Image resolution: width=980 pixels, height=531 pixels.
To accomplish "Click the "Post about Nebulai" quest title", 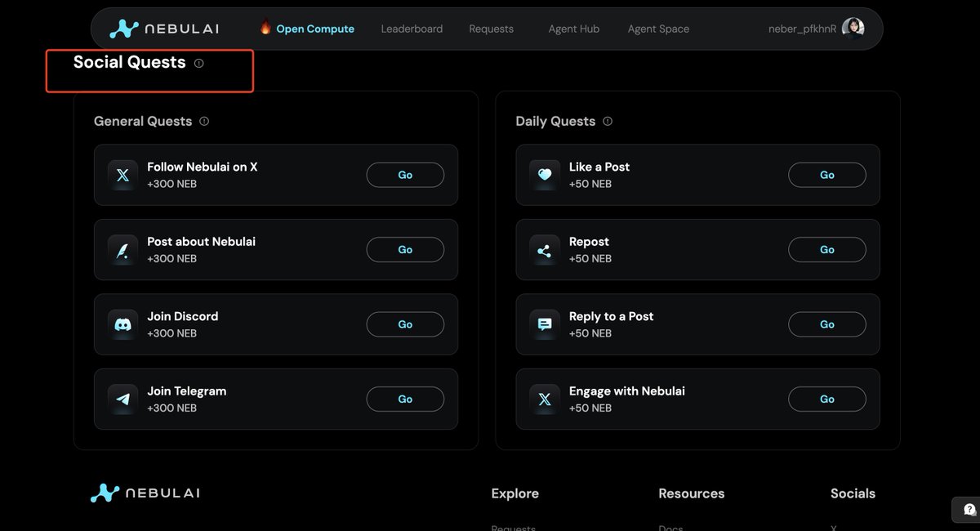I will 201,242.
